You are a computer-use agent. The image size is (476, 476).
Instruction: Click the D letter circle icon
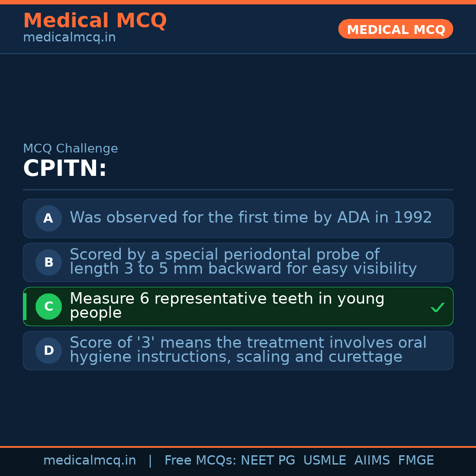(48, 350)
